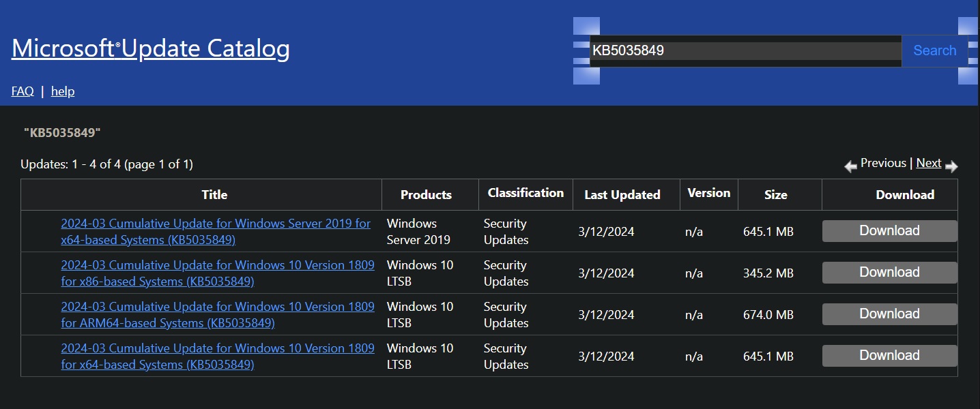The image size is (980, 409).
Task: Open the help link
Action: [x=63, y=91]
